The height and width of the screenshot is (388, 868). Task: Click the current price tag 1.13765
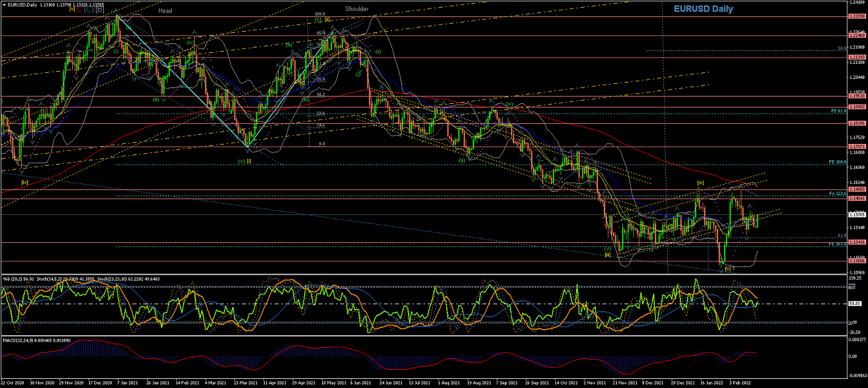coord(856,214)
